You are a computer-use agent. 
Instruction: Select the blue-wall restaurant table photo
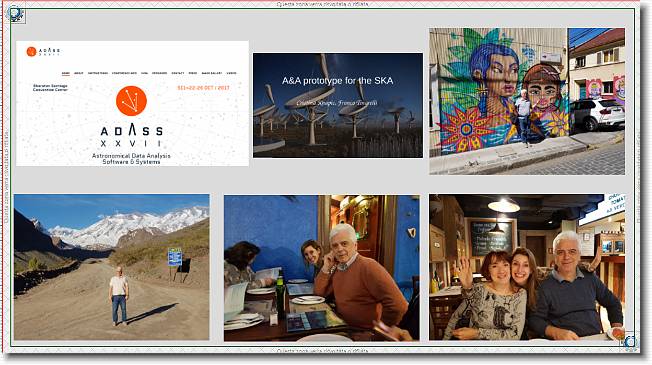(x=321, y=268)
